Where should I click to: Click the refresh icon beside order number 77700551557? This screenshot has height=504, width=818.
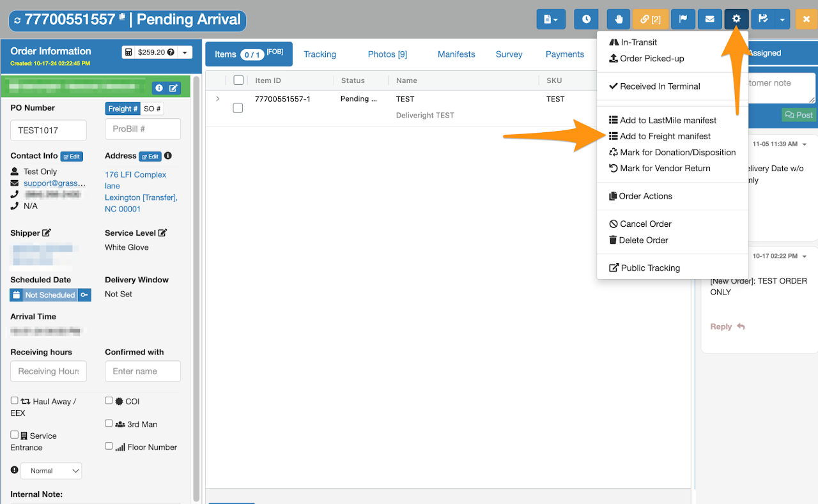[17, 20]
